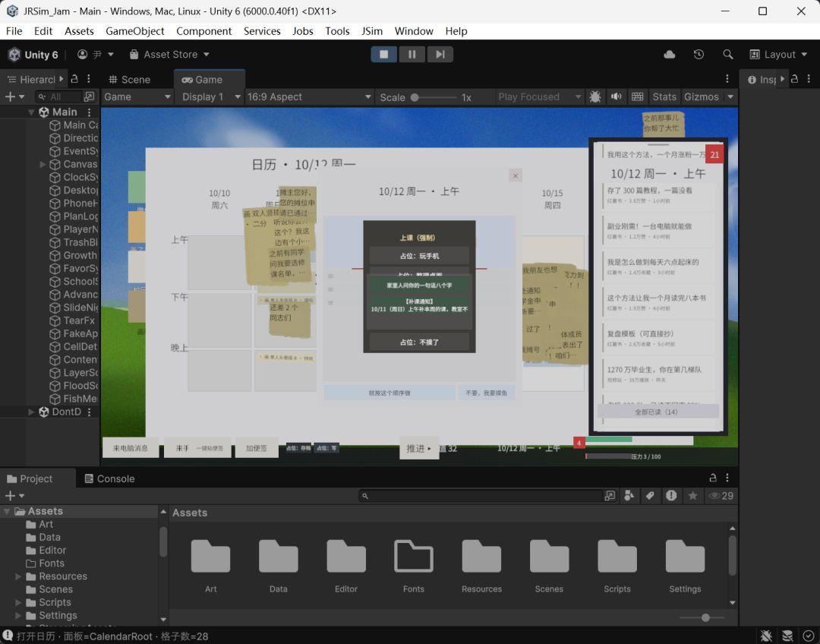Toggle the Stats overlay in Game view
Image resolution: width=820 pixels, height=644 pixels.
tap(664, 96)
